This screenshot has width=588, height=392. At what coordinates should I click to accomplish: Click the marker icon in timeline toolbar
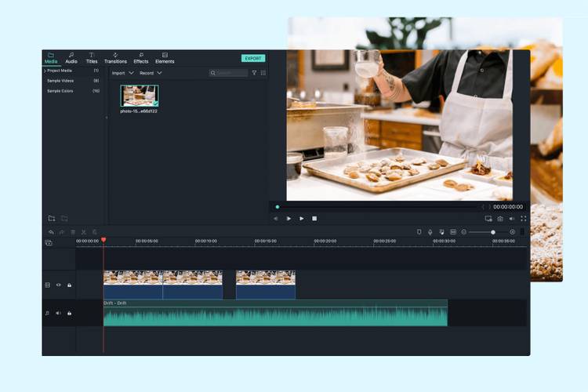pyautogui.click(x=419, y=232)
